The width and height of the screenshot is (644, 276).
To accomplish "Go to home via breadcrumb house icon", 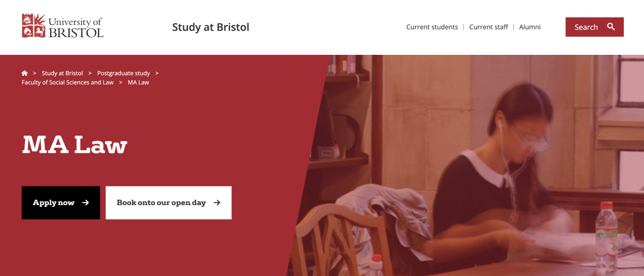I will (24, 73).
